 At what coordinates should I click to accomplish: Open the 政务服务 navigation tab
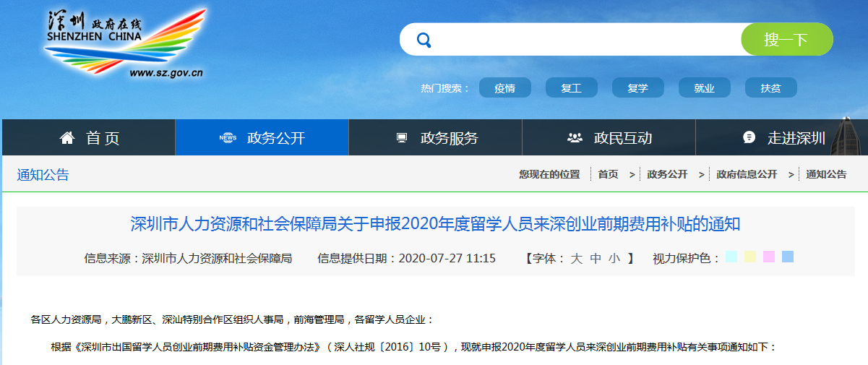pyautogui.click(x=435, y=137)
